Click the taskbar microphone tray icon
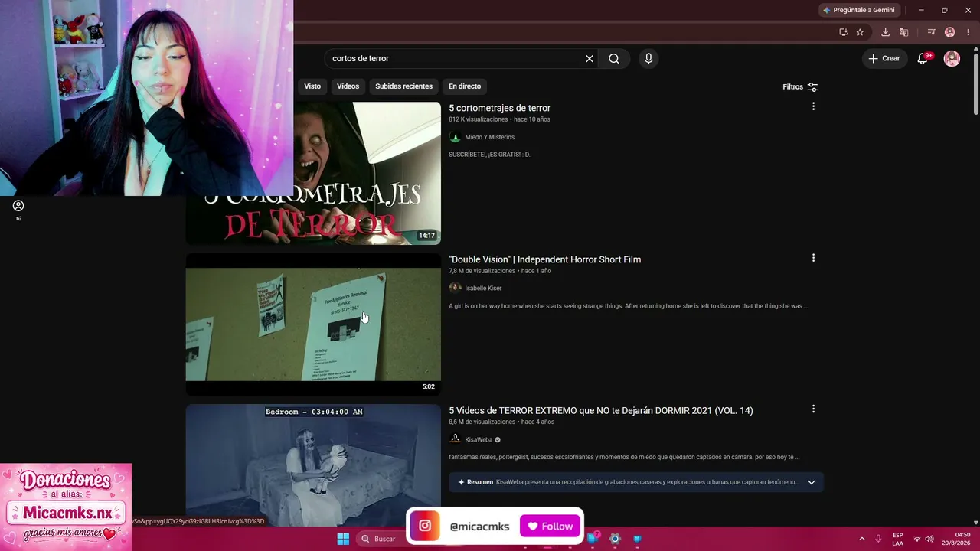Viewport: 980px width, 551px height. [878, 539]
